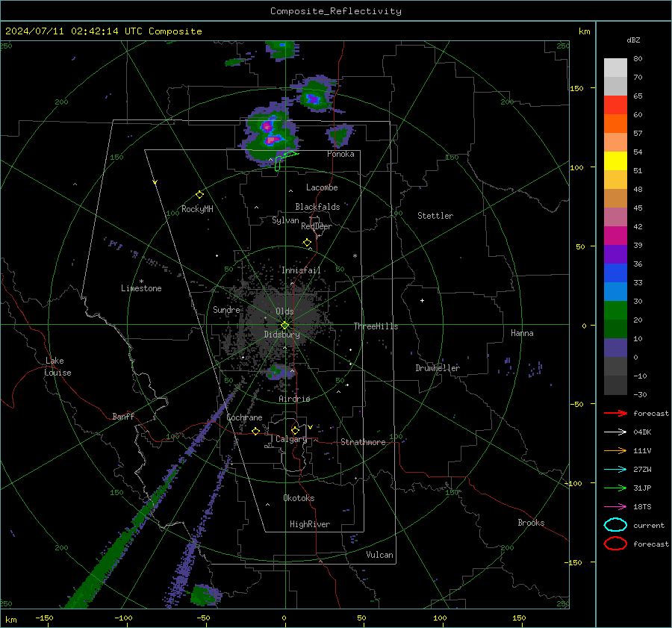Click the yellow diamond at the radar center
672x628 pixels.
point(284,325)
